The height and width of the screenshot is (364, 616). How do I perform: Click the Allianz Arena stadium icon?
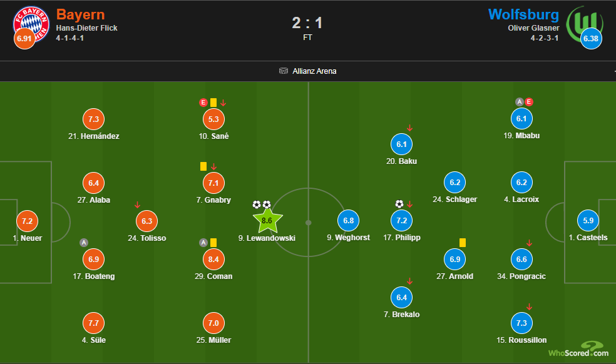(283, 71)
